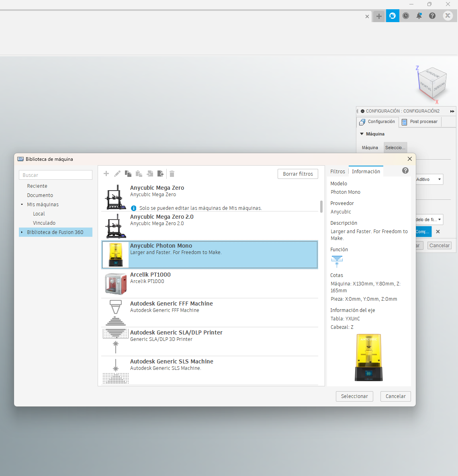
Task: Click the Buscar search field
Action: 55,175
